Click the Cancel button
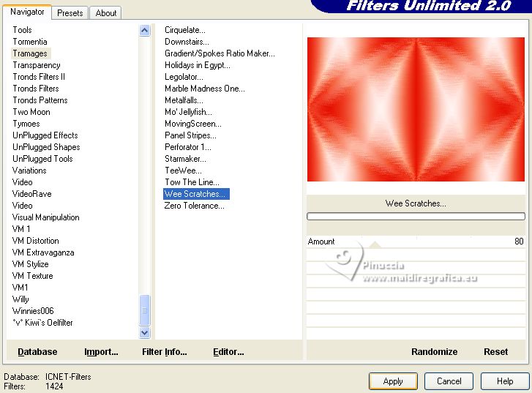 pos(449,381)
